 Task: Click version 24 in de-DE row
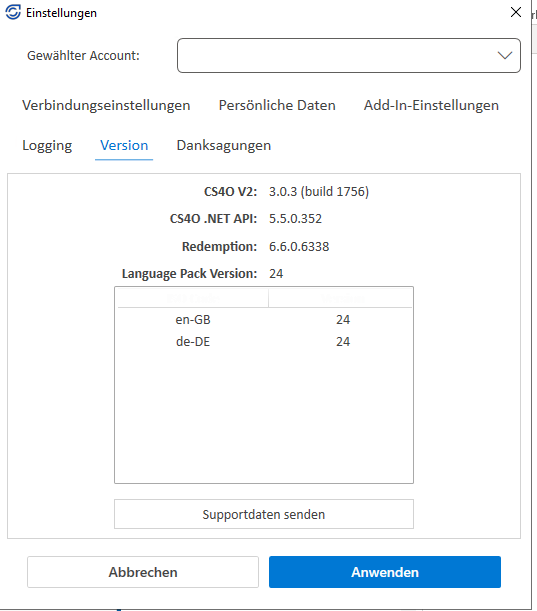[x=343, y=341]
